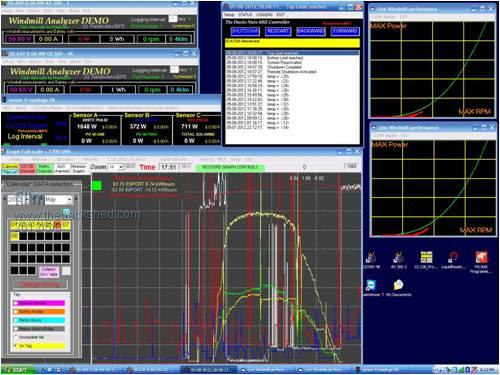Select the highlighted top log row in Mill Controller

(x=292, y=53)
